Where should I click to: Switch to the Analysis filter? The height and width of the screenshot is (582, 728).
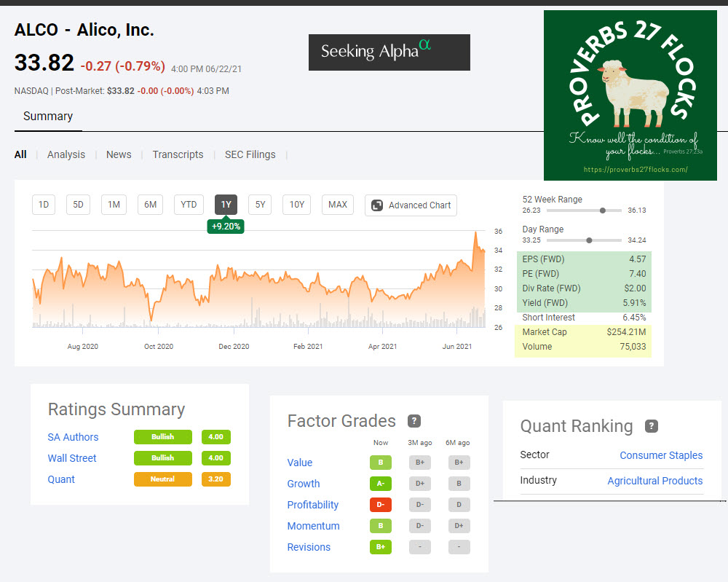(x=66, y=154)
